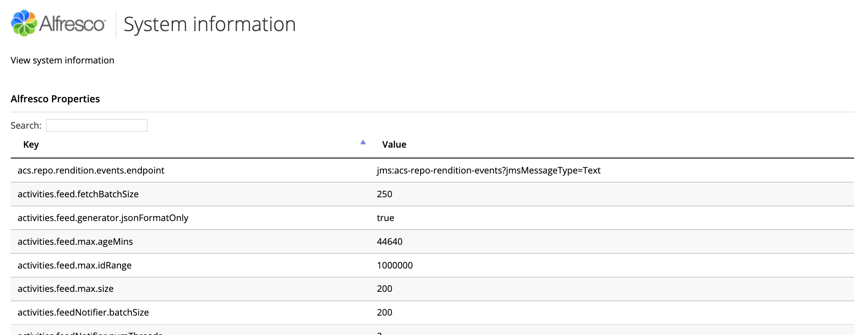Select the System information heading

(x=210, y=24)
